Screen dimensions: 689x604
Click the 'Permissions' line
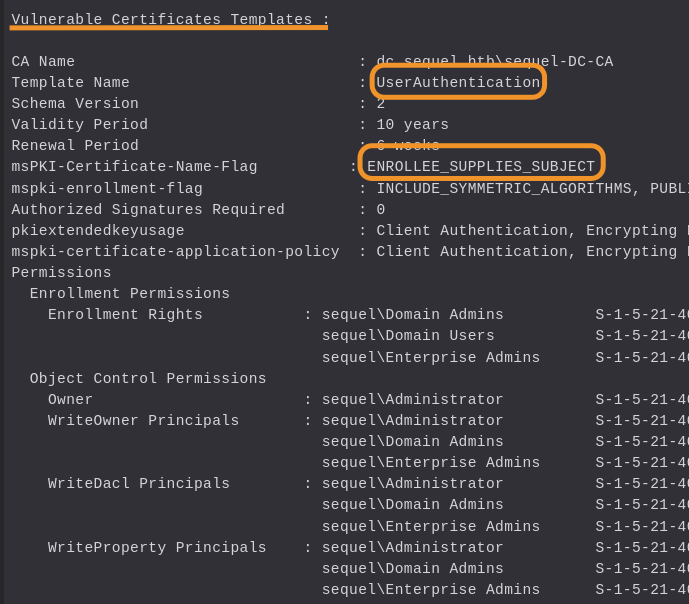[x=62, y=272]
